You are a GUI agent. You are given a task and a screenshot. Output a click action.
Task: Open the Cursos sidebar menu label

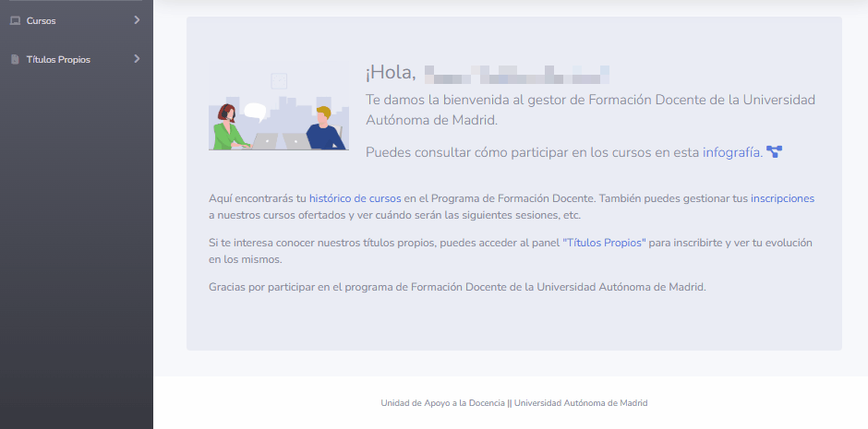[42, 19]
